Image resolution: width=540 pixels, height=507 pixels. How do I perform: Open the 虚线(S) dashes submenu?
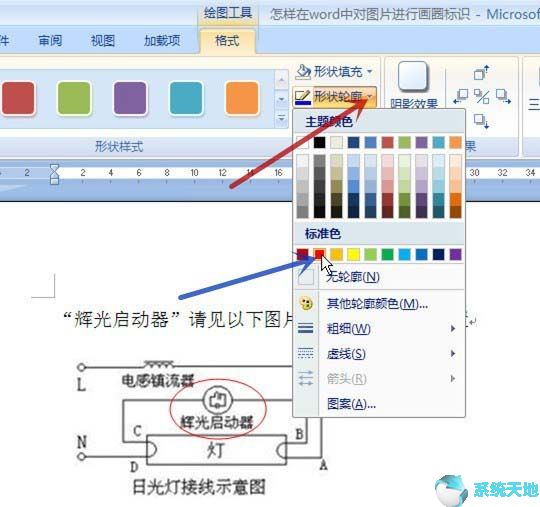(x=379, y=354)
